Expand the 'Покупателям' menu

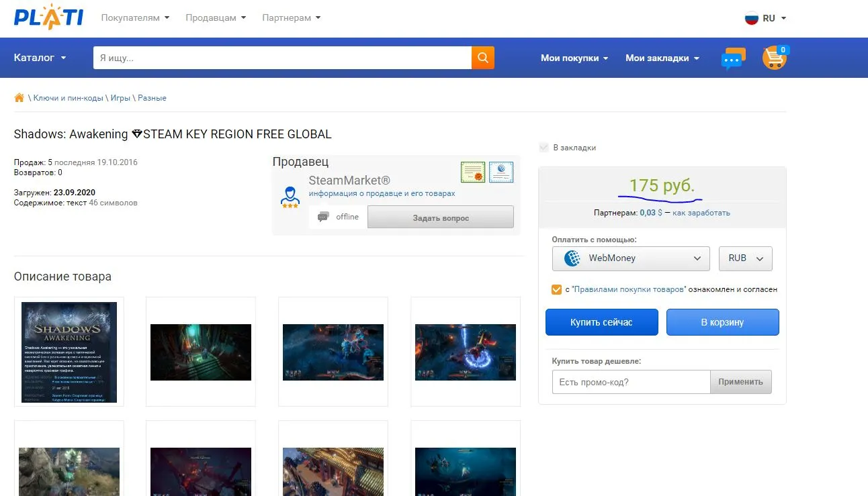pyautogui.click(x=135, y=18)
